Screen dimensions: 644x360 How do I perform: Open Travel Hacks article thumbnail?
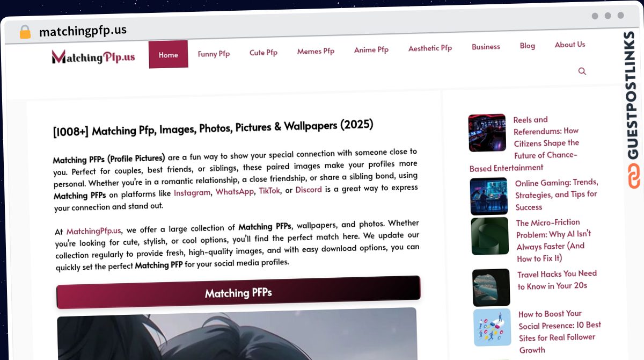coord(491,287)
